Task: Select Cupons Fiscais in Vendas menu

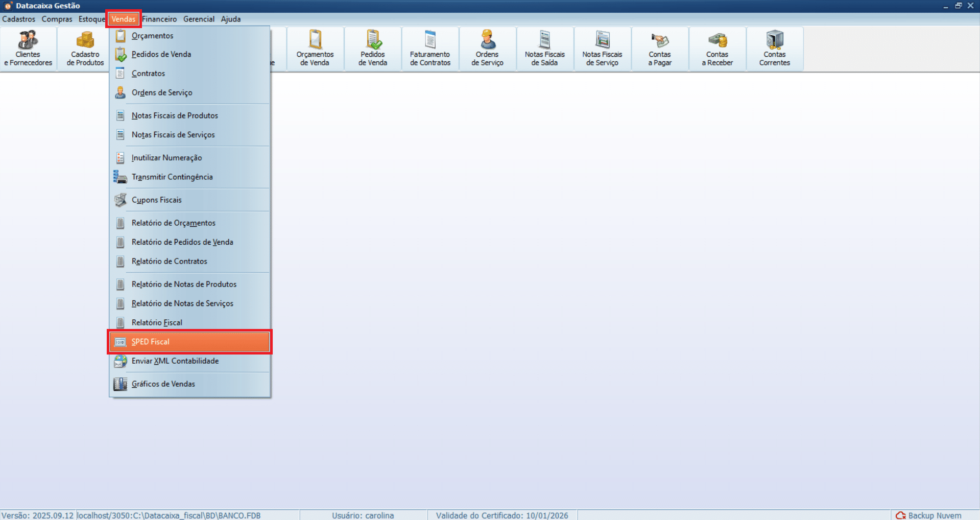Action: 156,200
